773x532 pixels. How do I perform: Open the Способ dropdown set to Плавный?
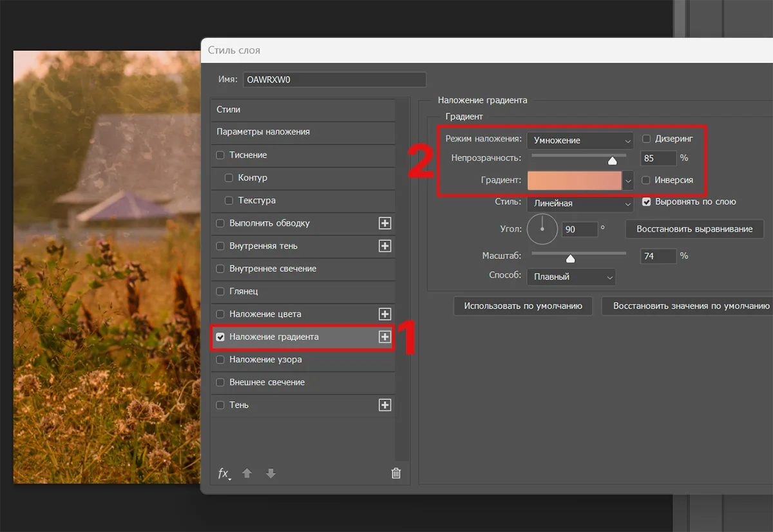tap(571, 277)
